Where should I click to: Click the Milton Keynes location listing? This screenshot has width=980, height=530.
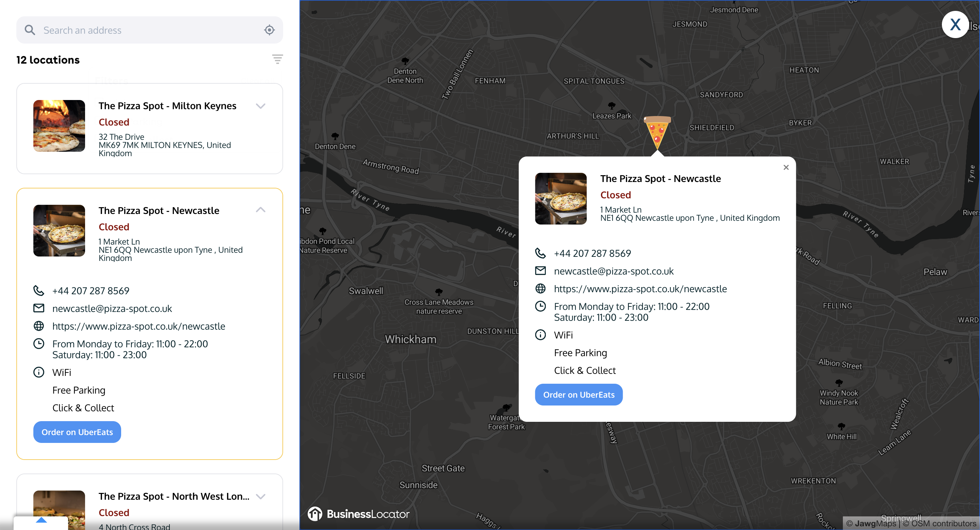(149, 129)
